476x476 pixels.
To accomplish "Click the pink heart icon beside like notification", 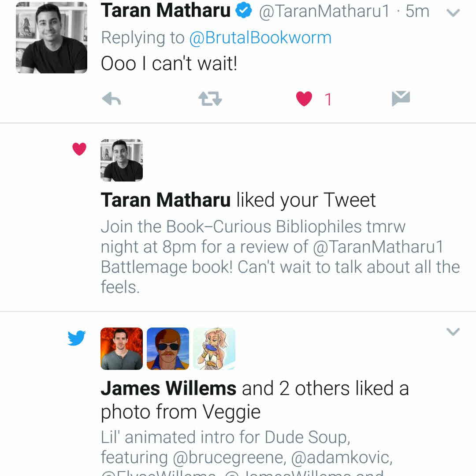I will tap(79, 149).
